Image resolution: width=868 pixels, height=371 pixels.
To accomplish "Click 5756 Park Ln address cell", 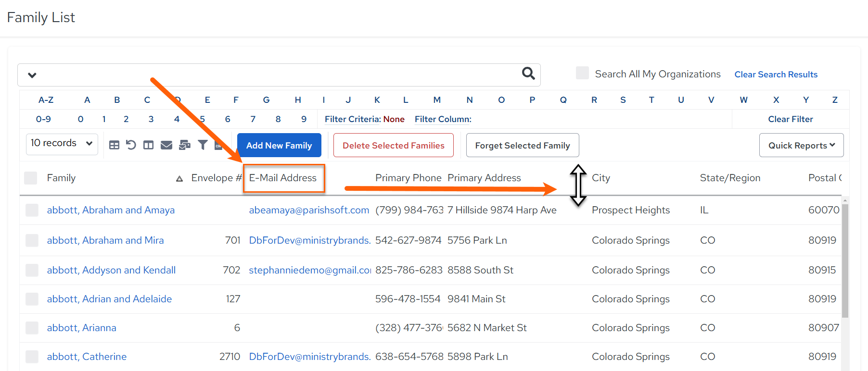I will point(477,240).
